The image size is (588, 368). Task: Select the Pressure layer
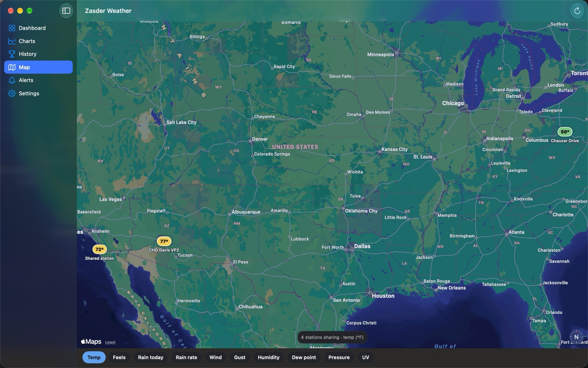pyautogui.click(x=339, y=357)
